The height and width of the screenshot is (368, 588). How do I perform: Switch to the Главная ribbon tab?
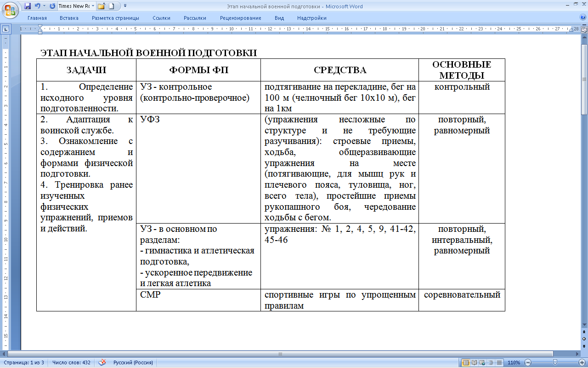tap(37, 18)
